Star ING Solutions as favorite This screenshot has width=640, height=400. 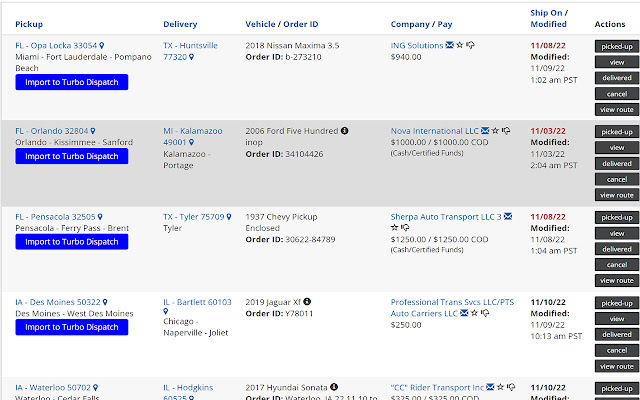pyautogui.click(x=460, y=45)
